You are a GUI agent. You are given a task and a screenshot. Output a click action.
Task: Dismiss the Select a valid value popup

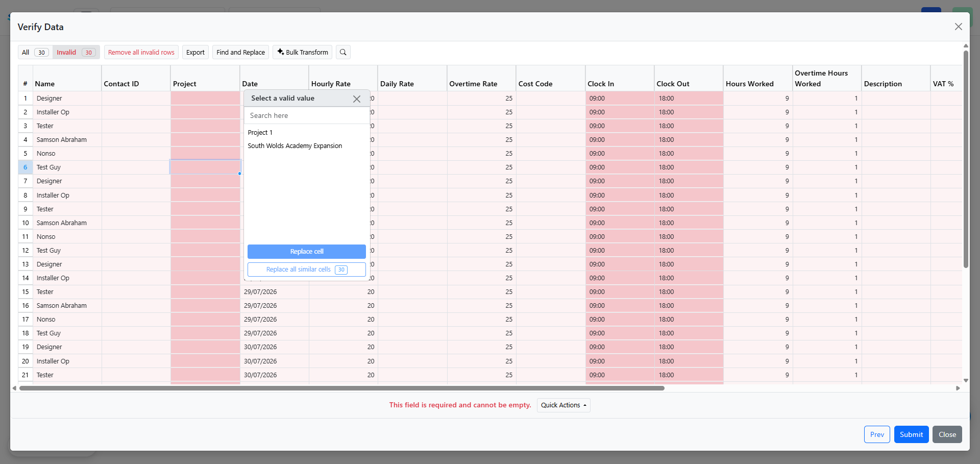pyautogui.click(x=357, y=99)
